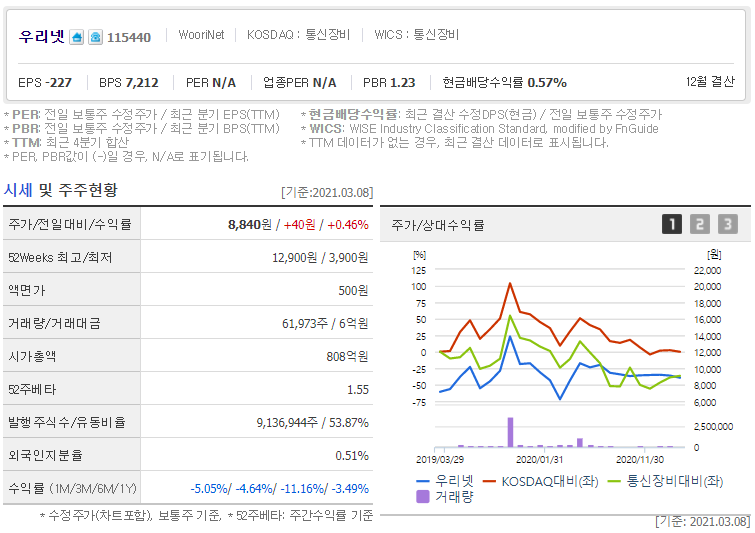The width and height of the screenshot is (755, 533).
Task: Click the [기준:2021.03.08] date above table
Action: pos(327,193)
